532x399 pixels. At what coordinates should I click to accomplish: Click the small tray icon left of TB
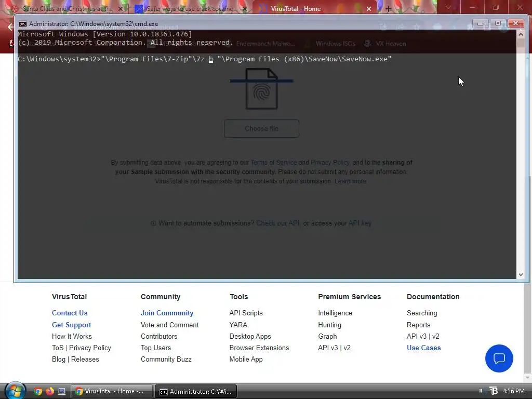coord(481,391)
